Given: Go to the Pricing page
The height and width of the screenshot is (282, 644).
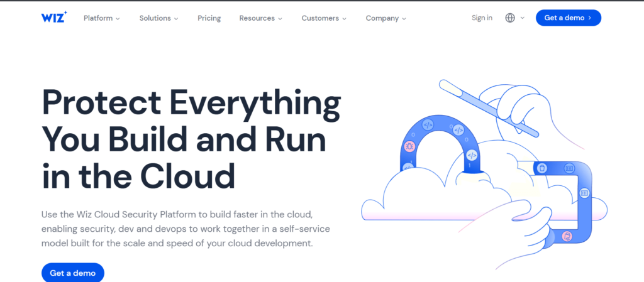Looking at the screenshot, I should point(209,18).
